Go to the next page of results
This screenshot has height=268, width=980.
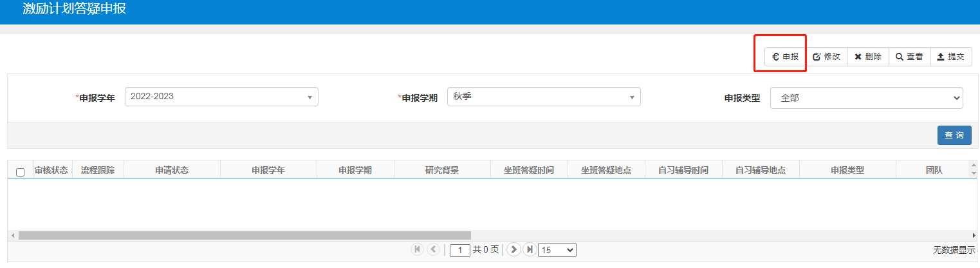[x=513, y=249]
